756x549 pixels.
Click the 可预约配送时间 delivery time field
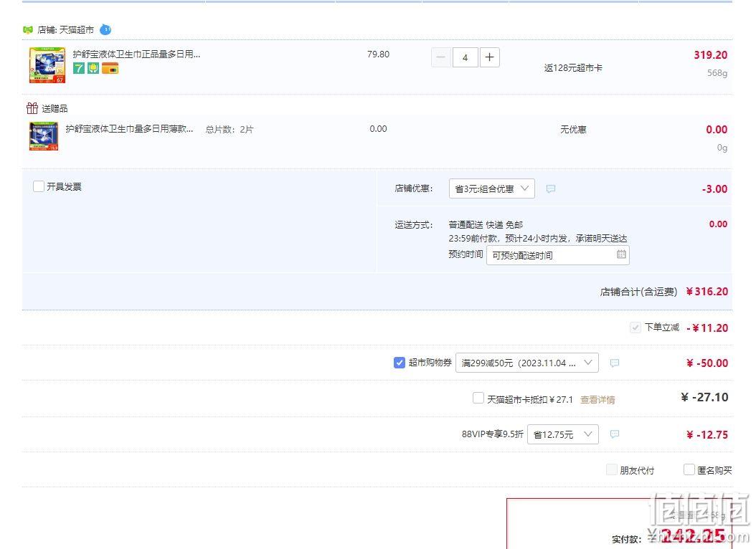click(558, 255)
